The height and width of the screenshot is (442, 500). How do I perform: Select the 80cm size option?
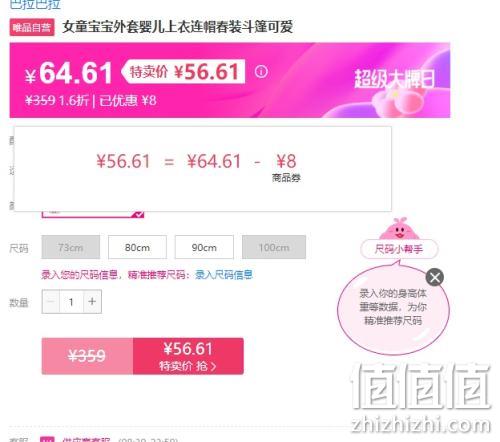(x=137, y=247)
